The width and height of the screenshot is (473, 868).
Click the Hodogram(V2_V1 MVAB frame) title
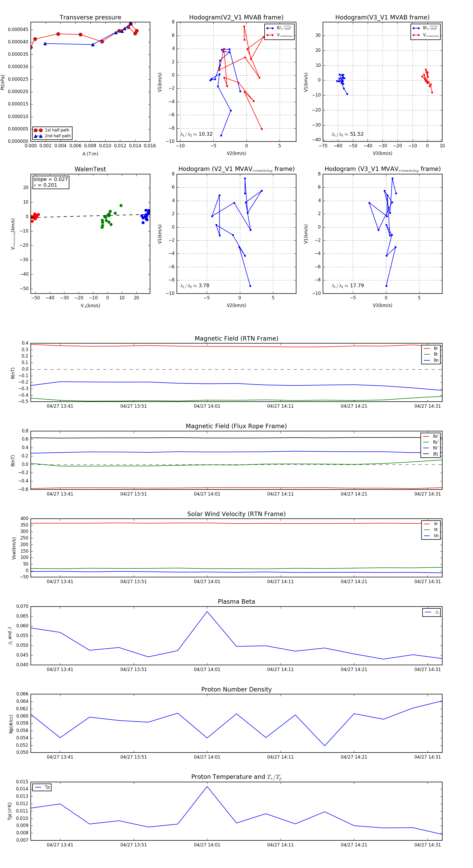coord(236,18)
